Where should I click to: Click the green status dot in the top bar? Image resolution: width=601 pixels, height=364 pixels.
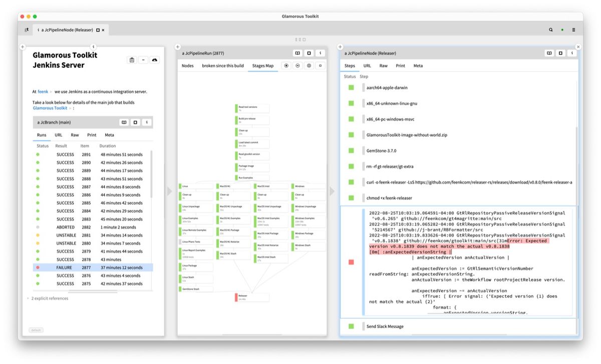(562, 30)
